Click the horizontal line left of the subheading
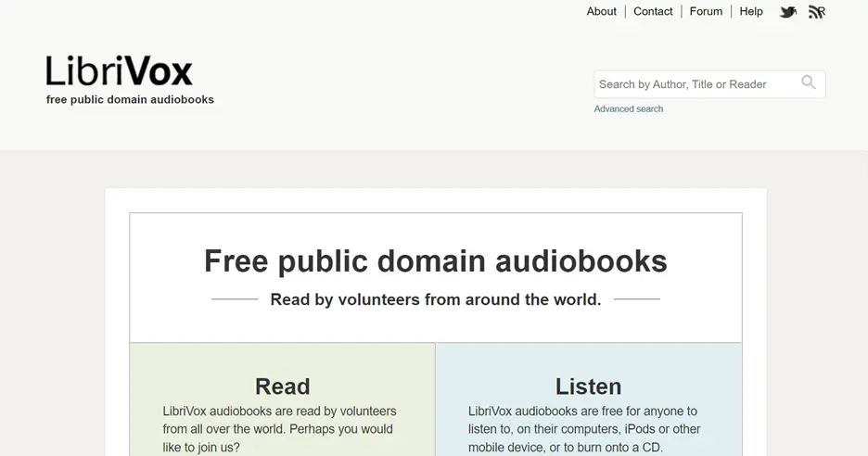The height and width of the screenshot is (456, 868). point(235,299)
